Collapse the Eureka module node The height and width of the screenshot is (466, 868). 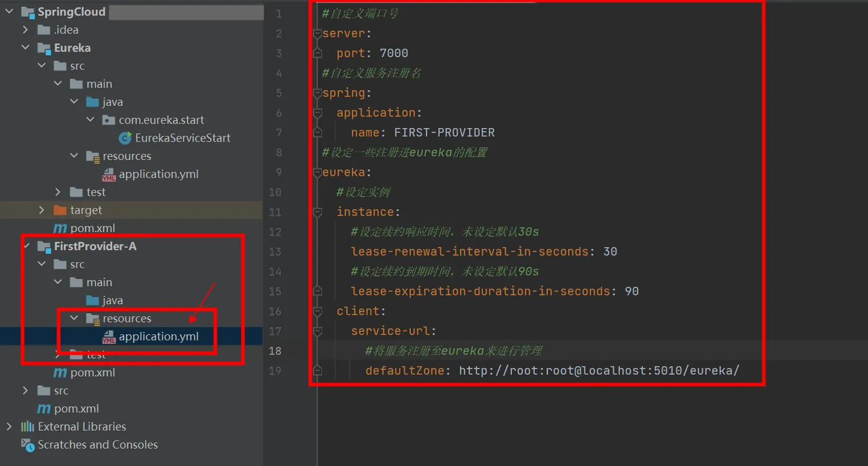point(25,48)
